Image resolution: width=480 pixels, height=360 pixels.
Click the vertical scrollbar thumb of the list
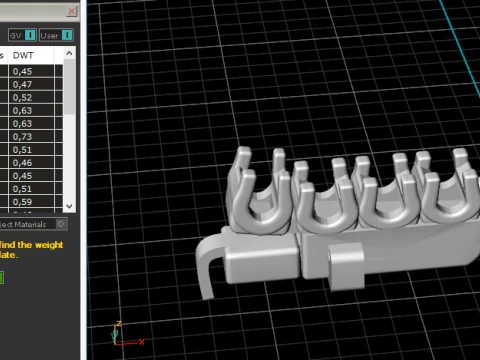[x=69, y=87]
